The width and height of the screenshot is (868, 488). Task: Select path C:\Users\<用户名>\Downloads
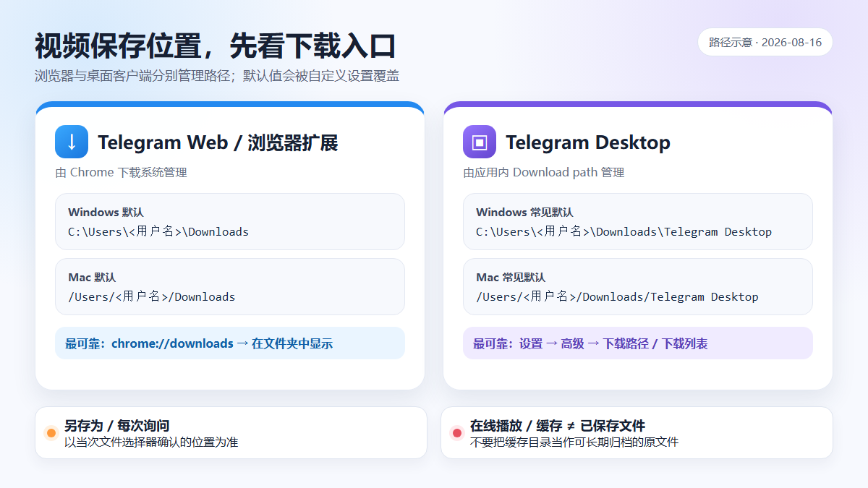point(158,232)
